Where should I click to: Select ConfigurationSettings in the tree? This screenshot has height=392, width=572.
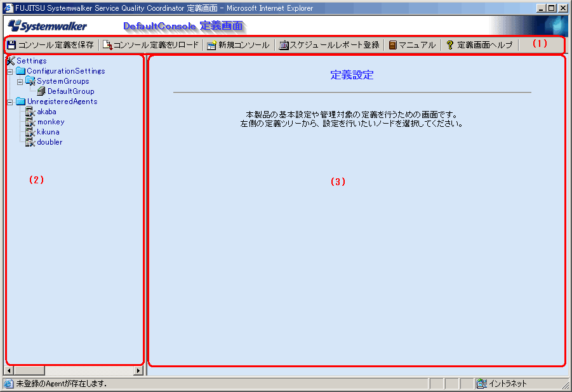[65, 71]
